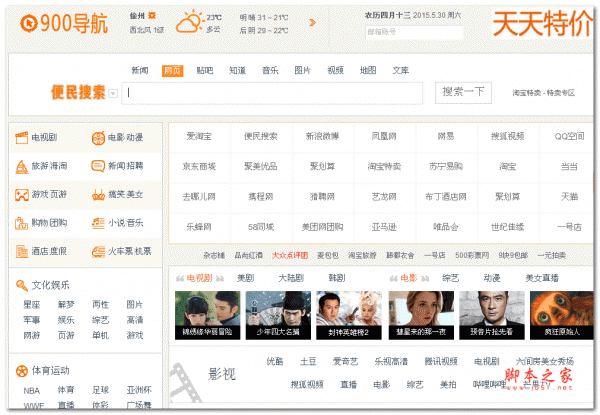The image size is (600, 415).
Task: Click the 小说 音乐 icon
Action: pyautogui.click(x=98, y=223)
